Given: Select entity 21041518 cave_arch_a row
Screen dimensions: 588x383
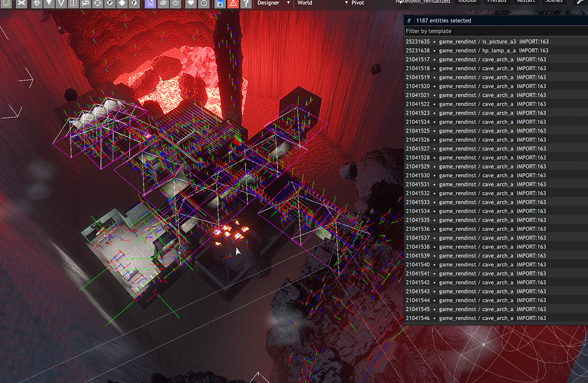Looking at the screenshot, I should pos(496,68).
